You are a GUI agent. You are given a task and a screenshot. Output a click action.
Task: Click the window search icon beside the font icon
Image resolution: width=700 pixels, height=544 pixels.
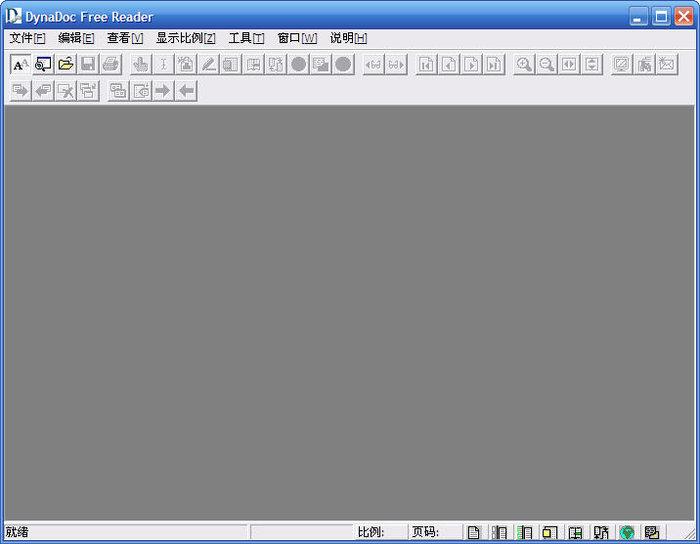click(x=43, y=65)
